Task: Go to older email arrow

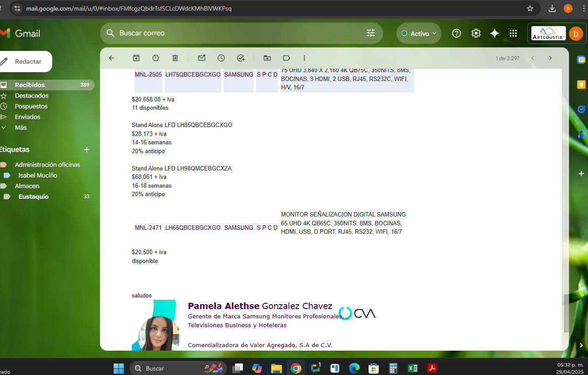Action: [x=550, y=58]
